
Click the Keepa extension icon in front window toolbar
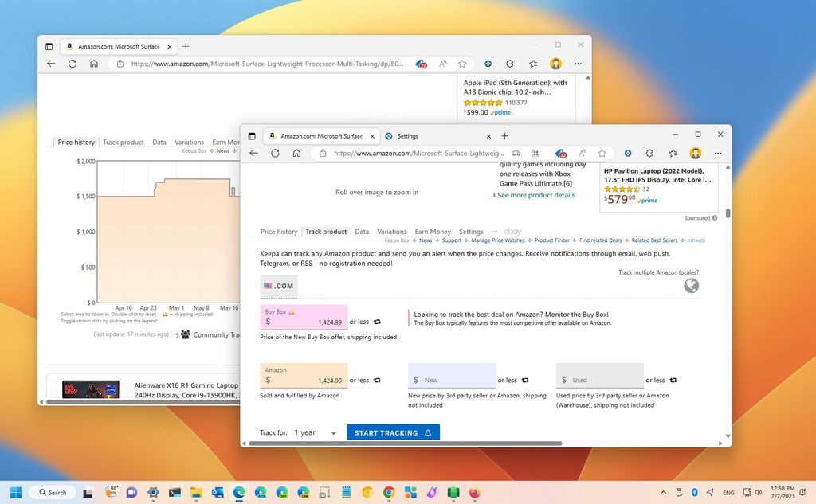point(628,153)
